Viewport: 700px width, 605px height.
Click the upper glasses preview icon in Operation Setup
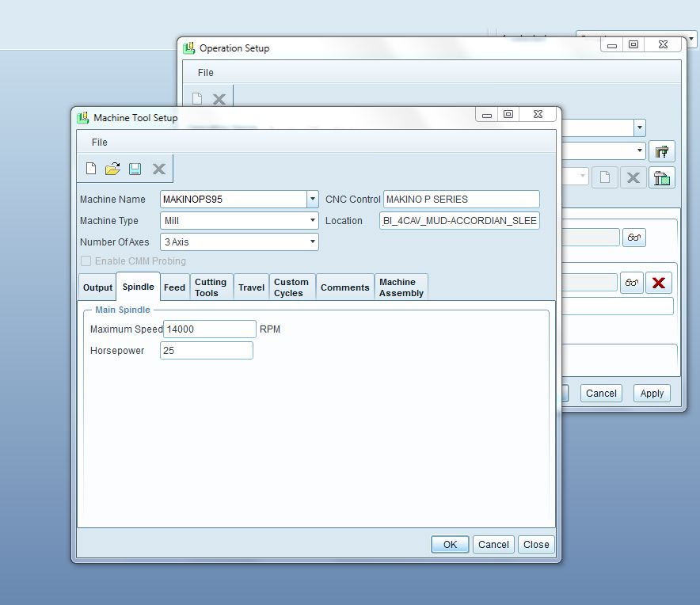[634, 237]
